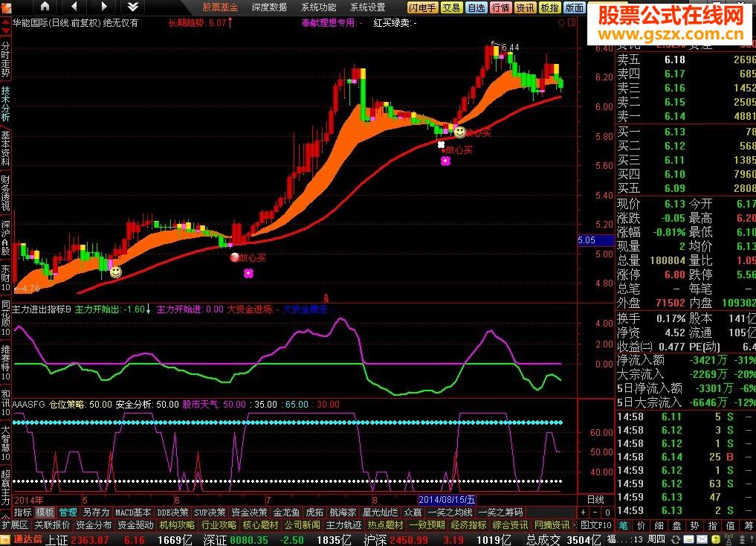Select the 技术分析 side tab
The height and width of the screenshot is (546, 756).
(5, 103)
